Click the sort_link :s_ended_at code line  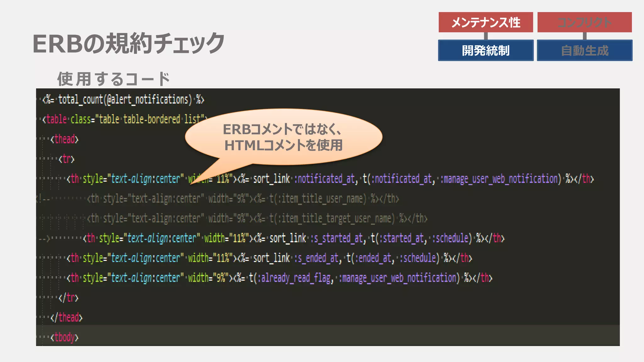pyautogui.click(x=269, y=258)
